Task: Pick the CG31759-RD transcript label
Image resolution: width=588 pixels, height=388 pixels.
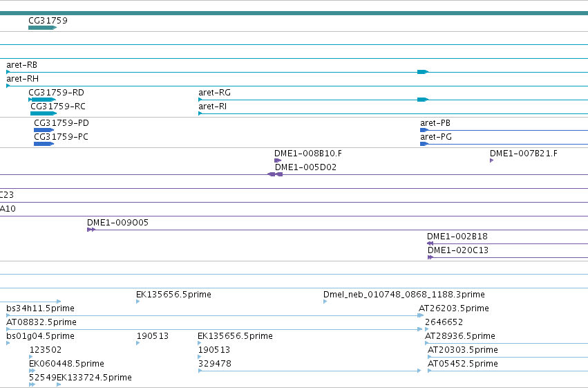Action: pos(56,93)
